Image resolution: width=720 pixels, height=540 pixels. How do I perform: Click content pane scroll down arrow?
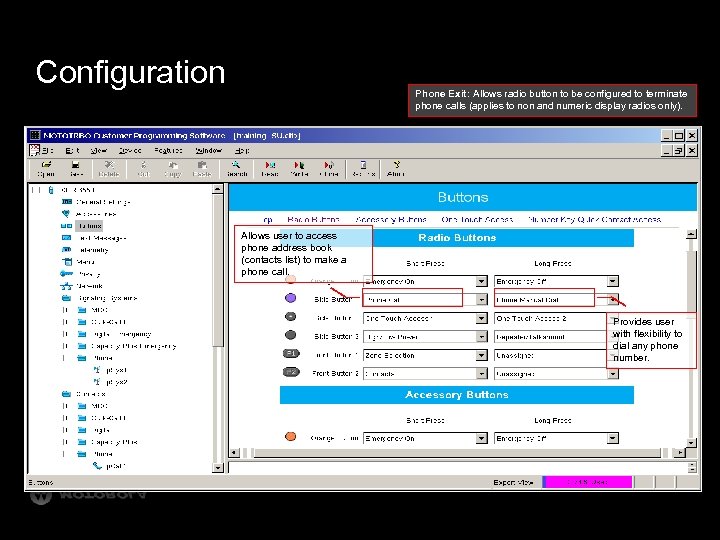[x=691, y=443]
